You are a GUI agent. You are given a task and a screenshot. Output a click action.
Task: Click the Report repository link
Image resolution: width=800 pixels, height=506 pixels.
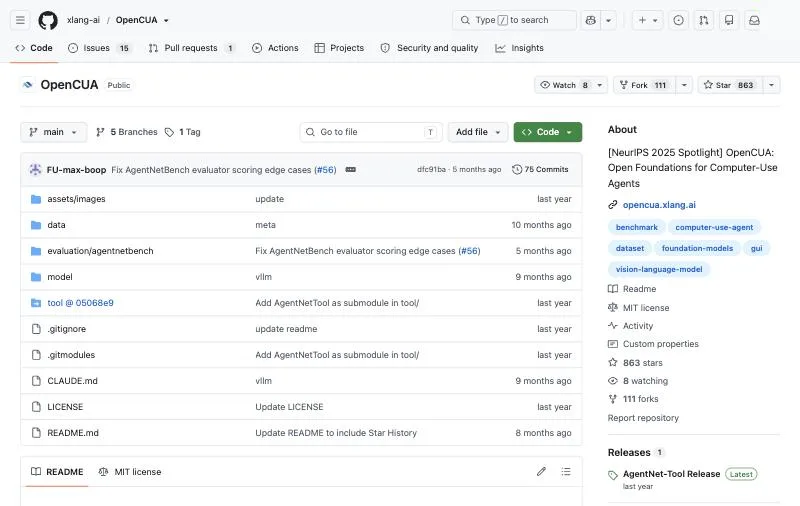[x=643, y=418]
